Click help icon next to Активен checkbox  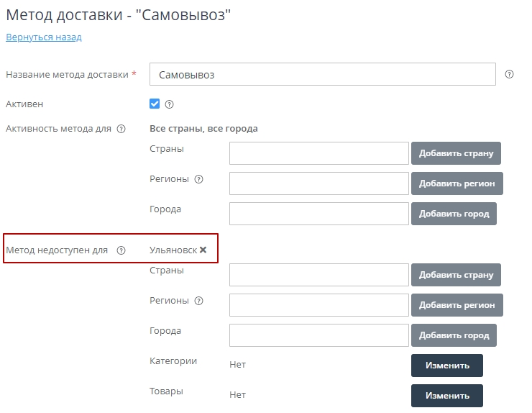(x=170, y=104)
